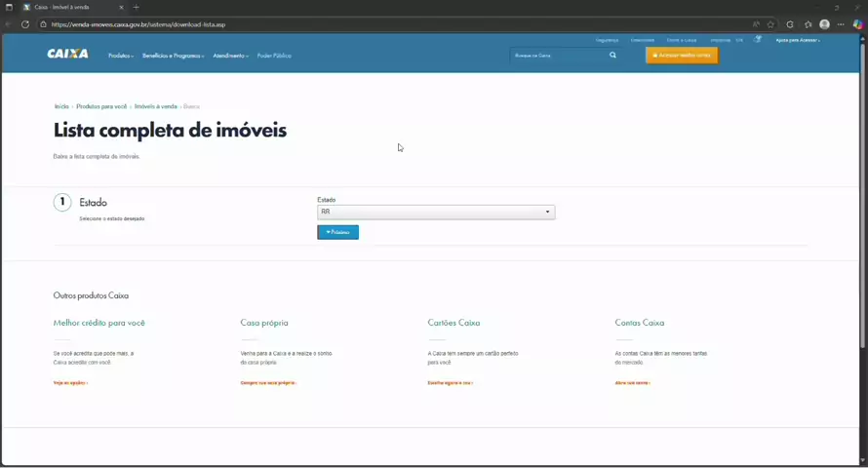The height and width of the screenshot is (468, 868).
Task: Click the browser profile avatar
Action: 824,24
